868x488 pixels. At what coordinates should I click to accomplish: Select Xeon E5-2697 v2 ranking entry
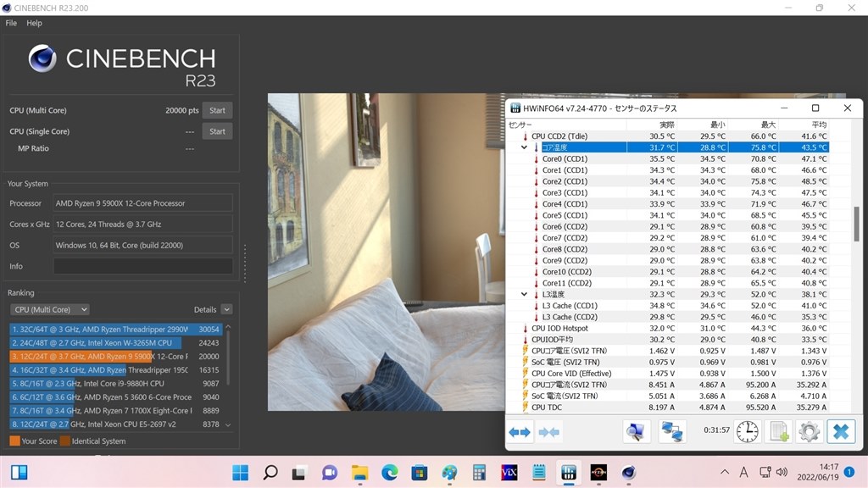(115, 424)
